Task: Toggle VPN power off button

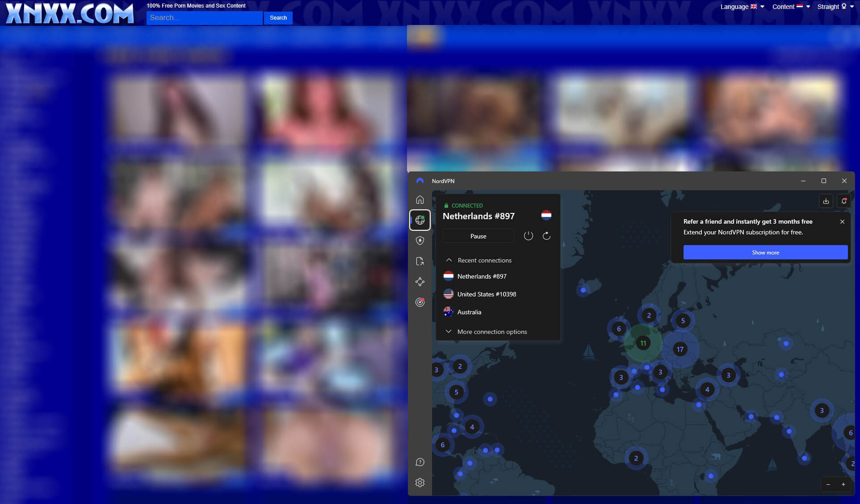Action: tap(528, 236)
